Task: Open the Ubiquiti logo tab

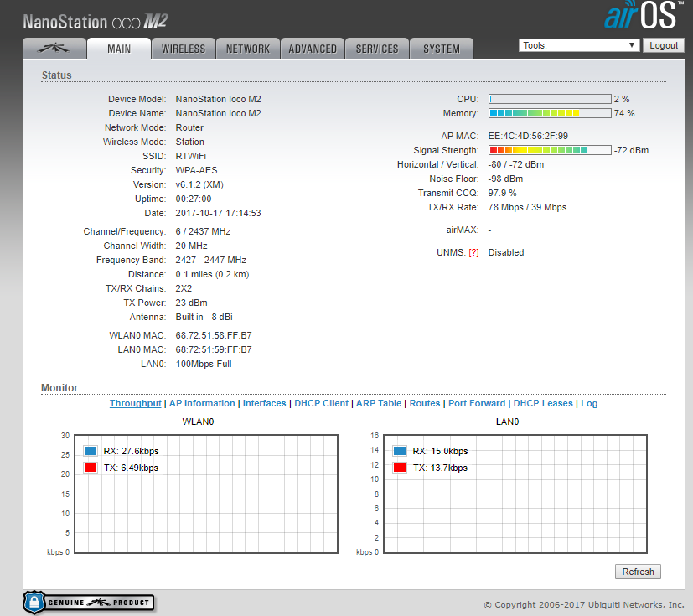Action: click(x=54, y=48)
